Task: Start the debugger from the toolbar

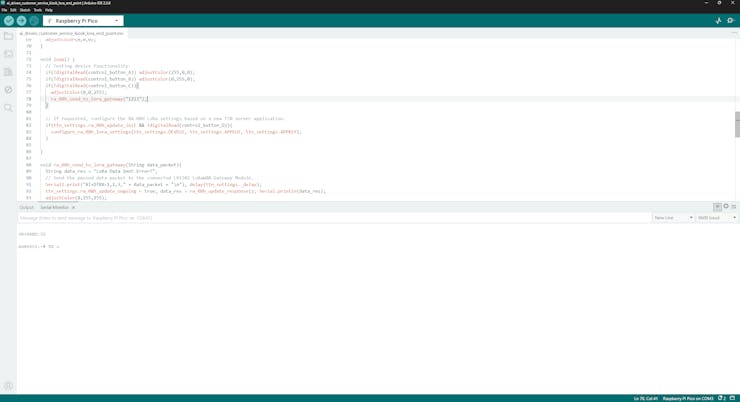Action: click(x=34, y=21)
